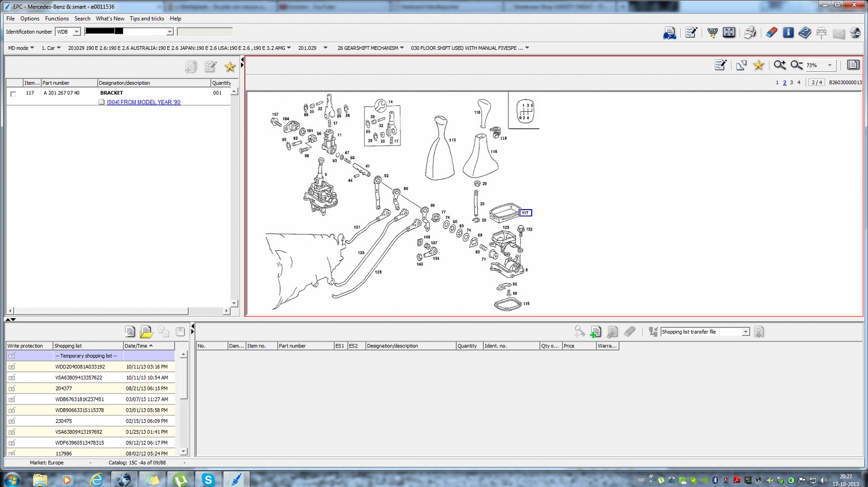Toggle write protection for list 204377

pos(12,389)
